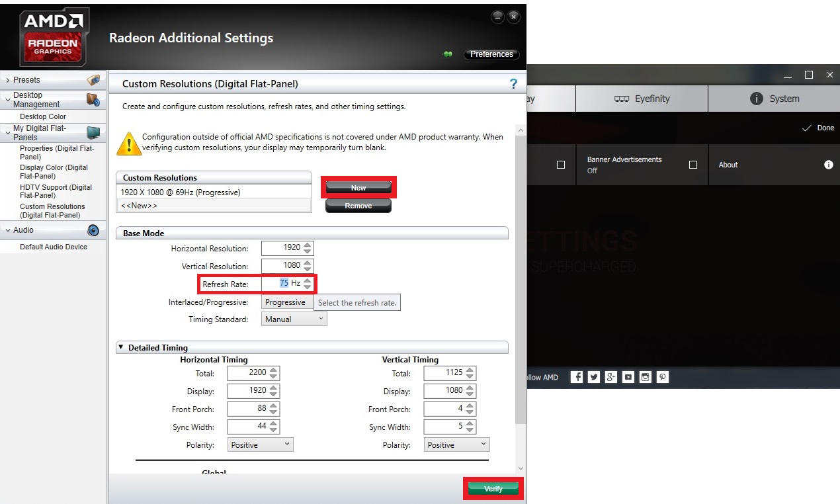Click the green Verify button

[x=493, y=489]
